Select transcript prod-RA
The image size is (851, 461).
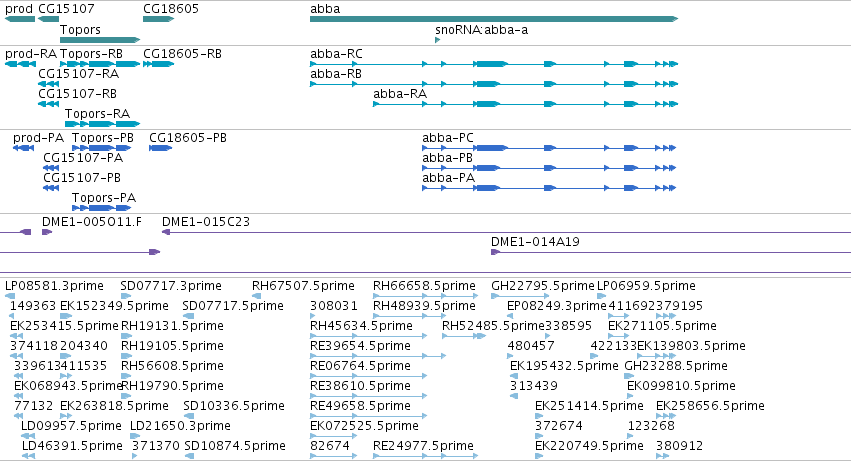coord(31,54)
